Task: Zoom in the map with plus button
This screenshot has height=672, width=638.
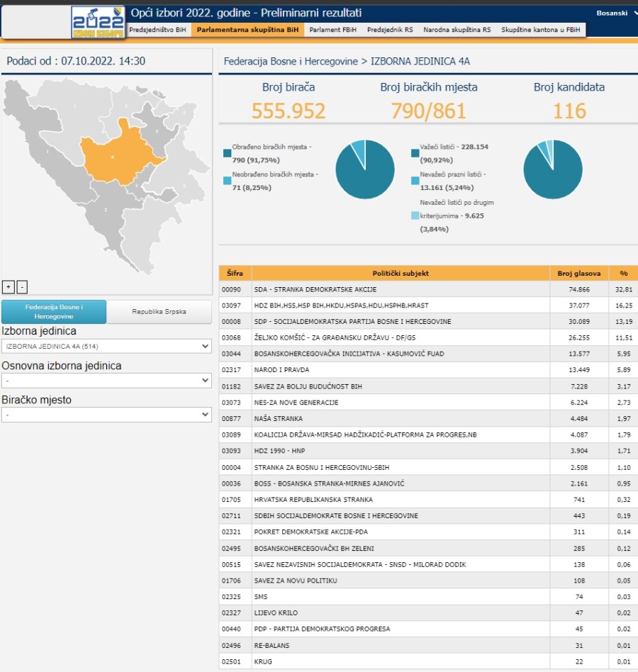Action: pos(9,286)
